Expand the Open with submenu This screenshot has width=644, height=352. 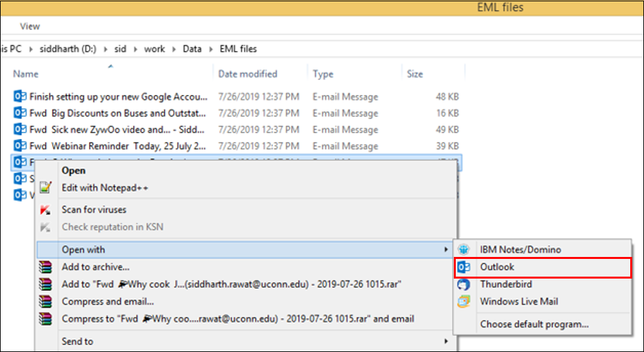click(245, 249)
